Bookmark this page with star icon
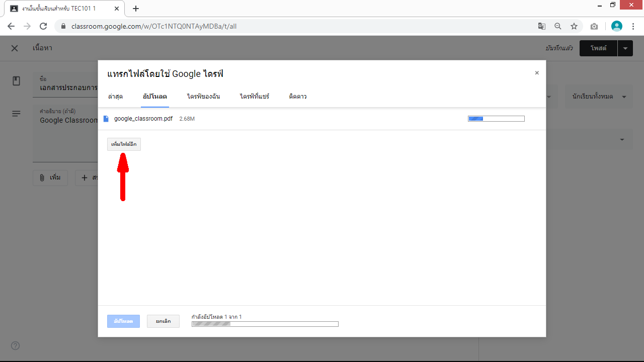 point(574,26)
